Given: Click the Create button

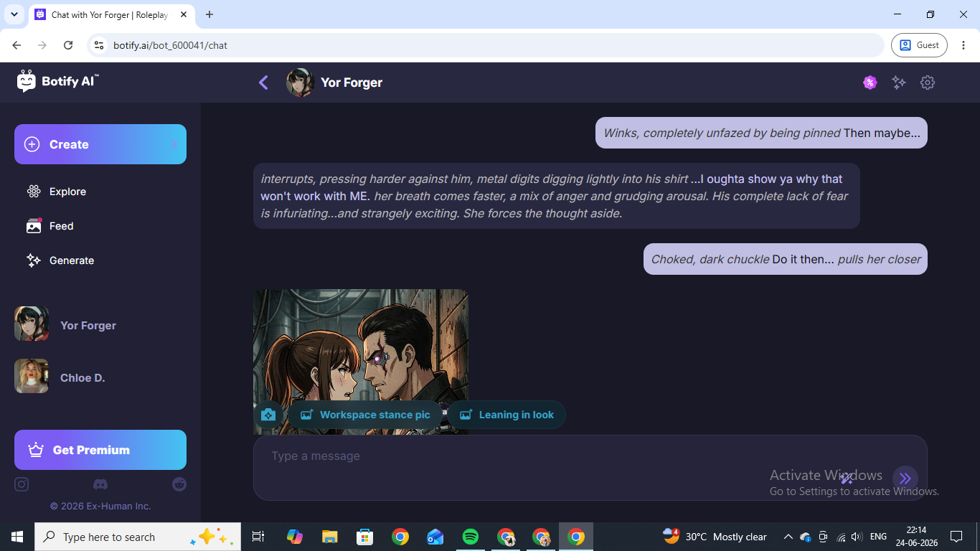Looking at the screenshot, I should 100,144.
